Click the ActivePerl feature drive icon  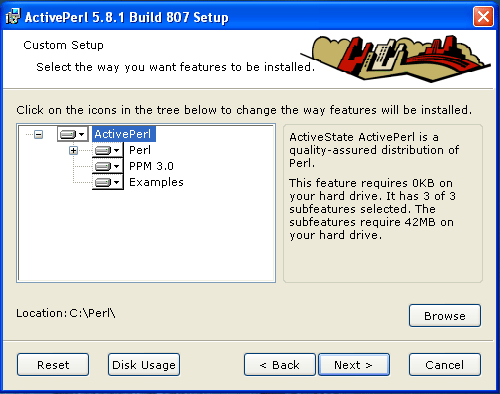coord(68,134)
